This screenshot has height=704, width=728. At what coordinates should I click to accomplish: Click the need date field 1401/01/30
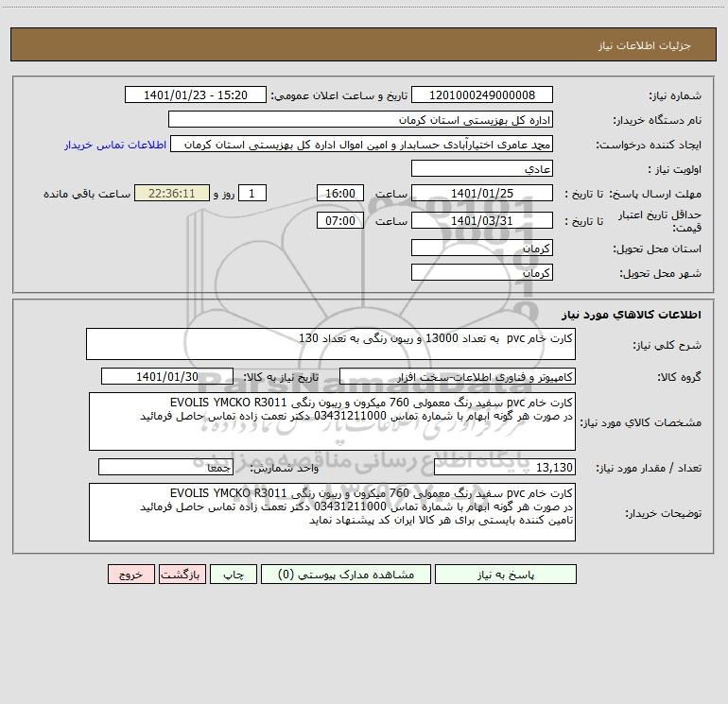click(x=167, y=376)
